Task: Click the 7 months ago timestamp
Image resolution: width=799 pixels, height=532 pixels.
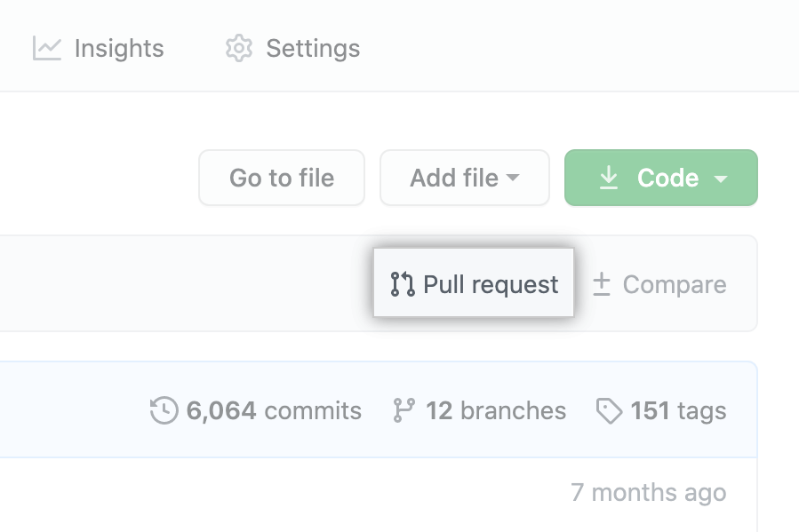Action: point(649,492)
